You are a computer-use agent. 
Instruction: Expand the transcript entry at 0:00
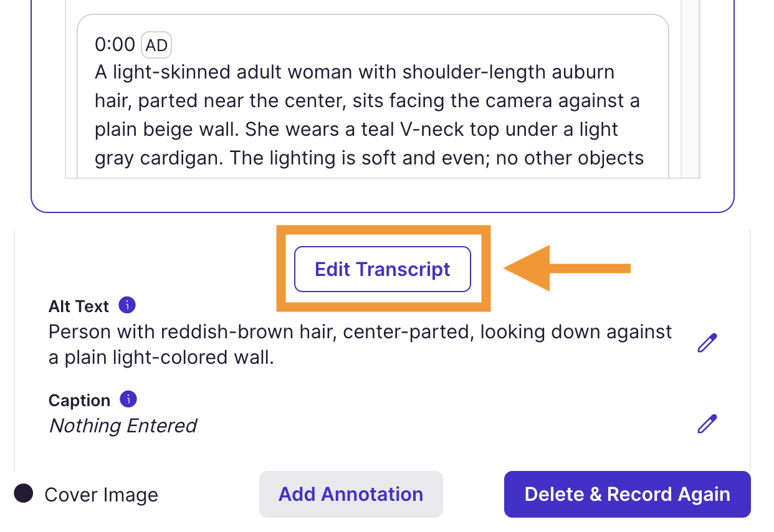(115, 44)
